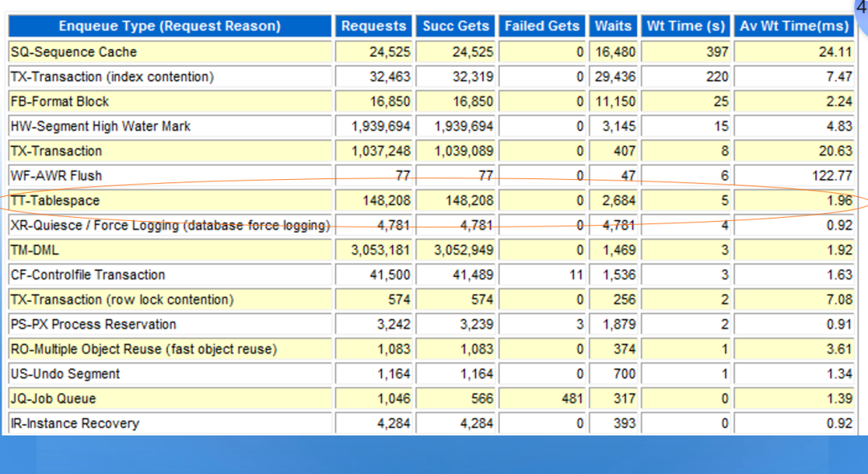
Task: Select HW-Segment High Water Mark row label
Action: coord(100,126)
